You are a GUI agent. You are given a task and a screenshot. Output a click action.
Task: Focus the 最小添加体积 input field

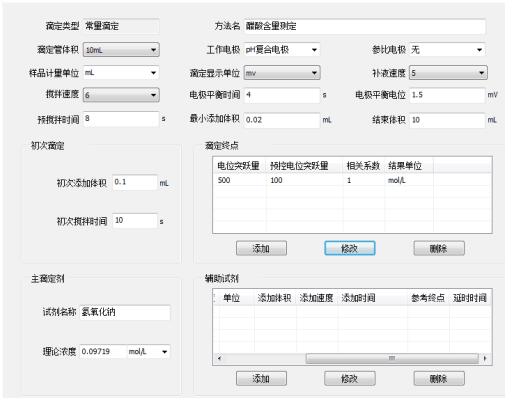[x=282, y=120]
